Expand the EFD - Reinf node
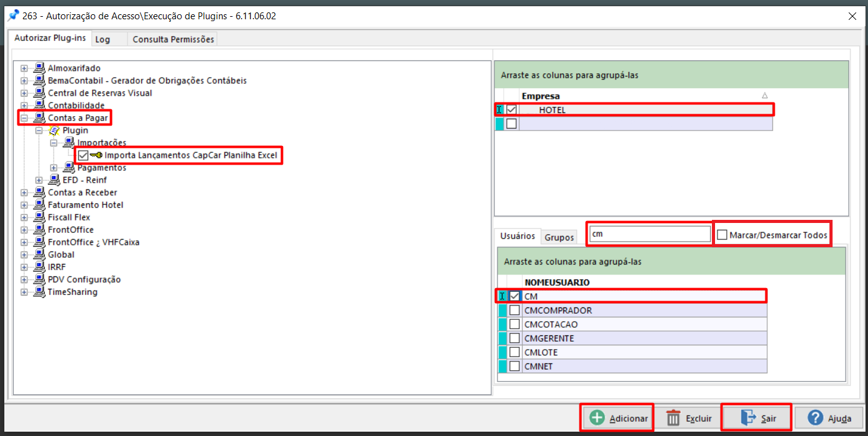868x436 pixels. 39,180
